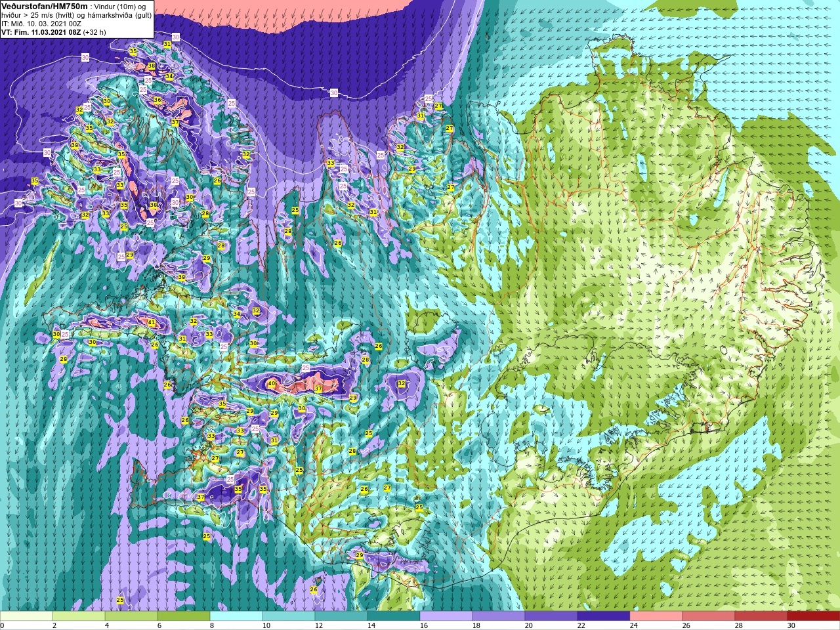Click the 28–30 red legend swatch
Image resolution: width=840 pixels, height=630 pixels.
click(x=761, y=616)
